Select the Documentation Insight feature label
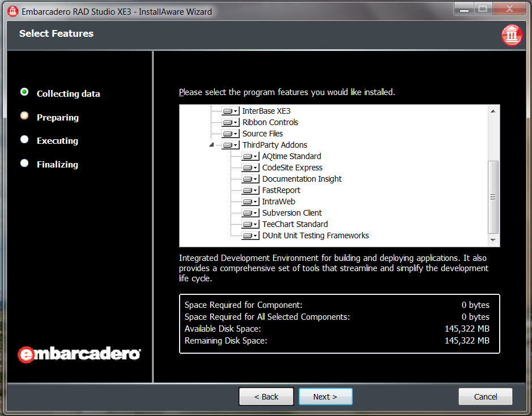 (301, 179)
